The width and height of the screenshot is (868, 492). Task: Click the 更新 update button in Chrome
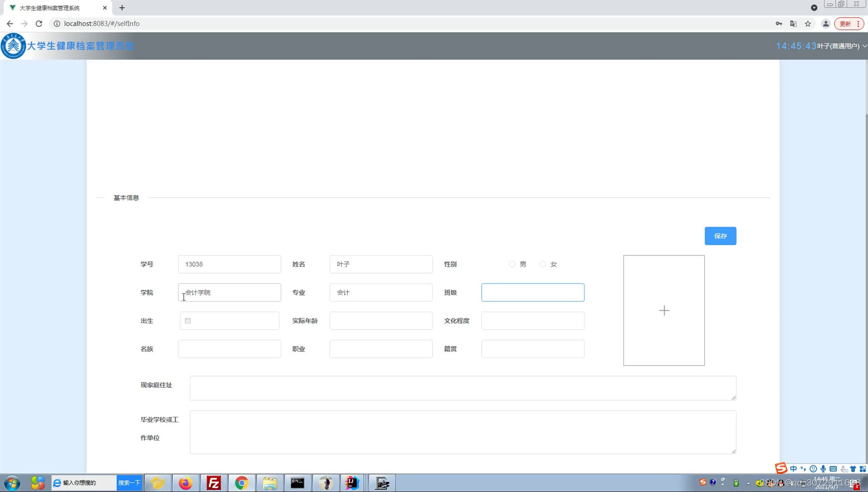click(849, 24)
